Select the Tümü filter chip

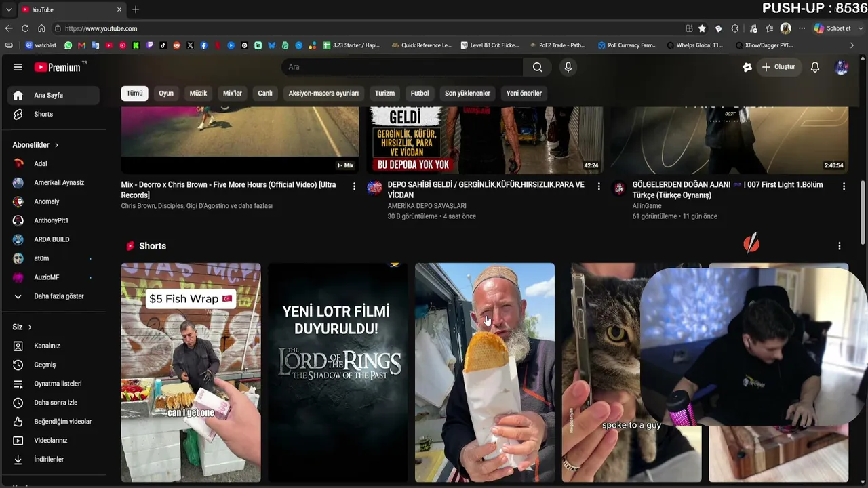pos(135,94)
